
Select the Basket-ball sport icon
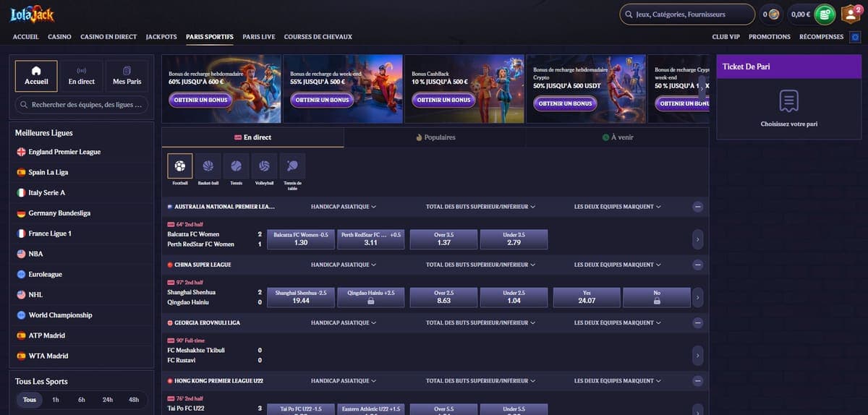208,166
